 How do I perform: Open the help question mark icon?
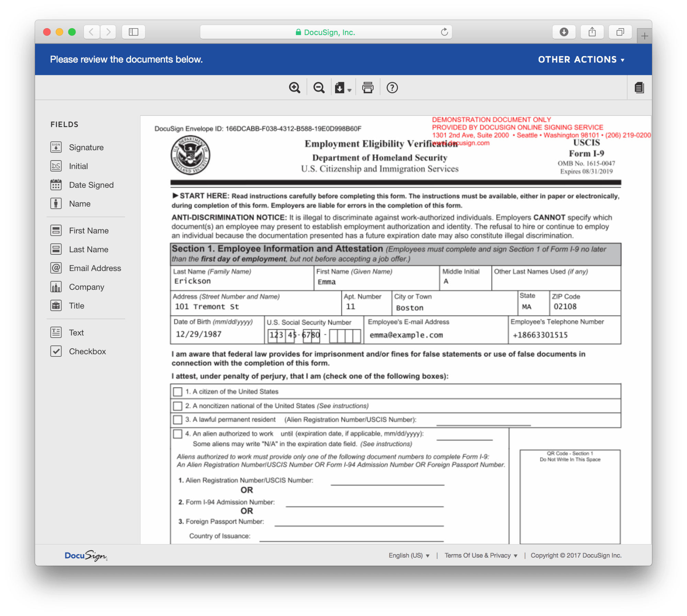pos(392,88)
